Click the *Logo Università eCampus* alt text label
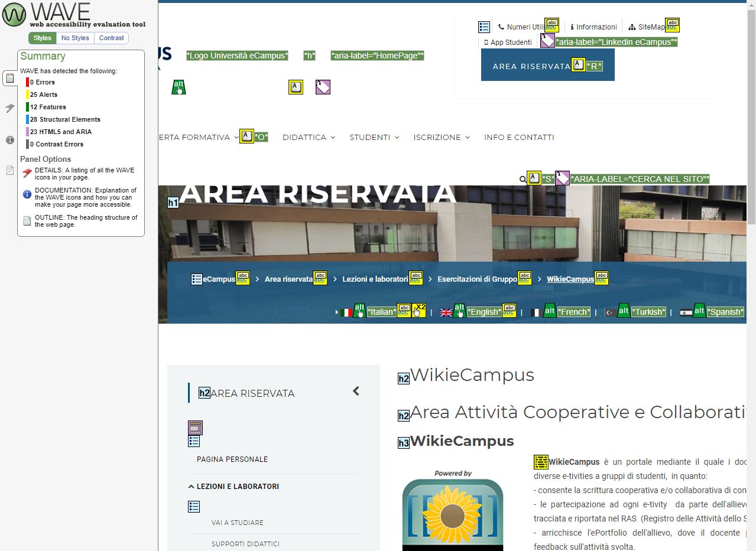The image size is (756, 551). point(237,56)
